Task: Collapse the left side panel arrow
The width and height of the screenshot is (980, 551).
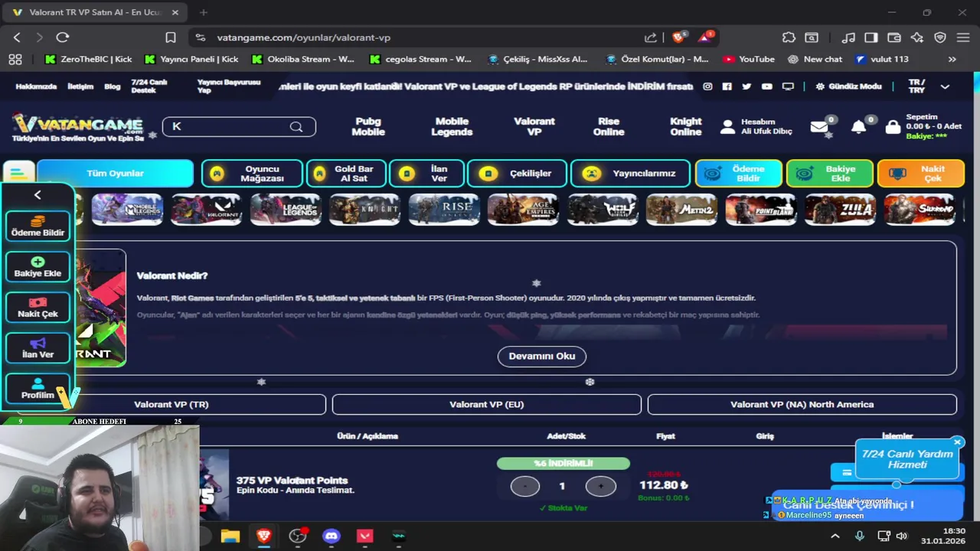Action: click(38, 195)
